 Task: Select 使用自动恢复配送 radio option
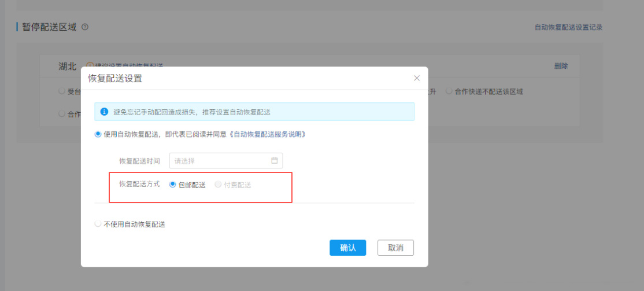tap(98, 134)
